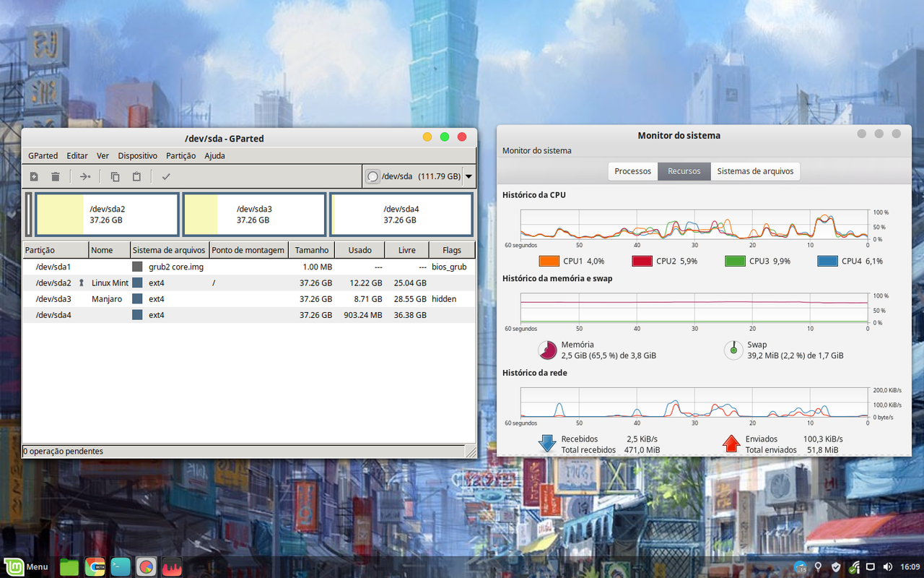Viewport: 924px width, 578px height.
Task: Open the network connection tray icon
Action: pos(854,566)
